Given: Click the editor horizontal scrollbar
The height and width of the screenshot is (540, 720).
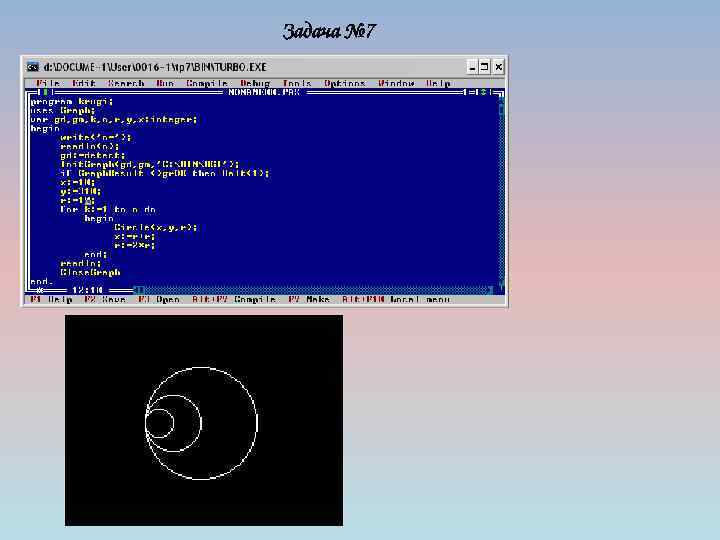Looking at the screenshot, I should click(314, 290).
